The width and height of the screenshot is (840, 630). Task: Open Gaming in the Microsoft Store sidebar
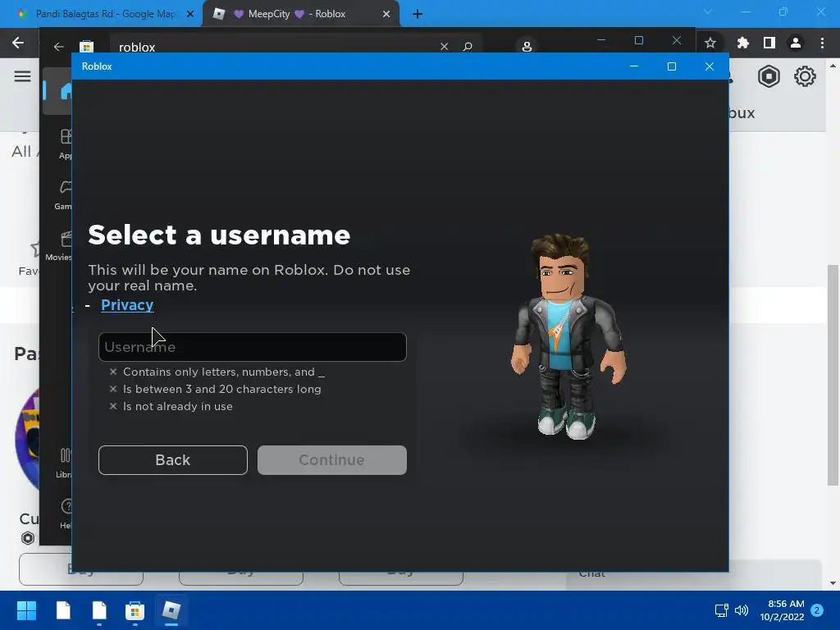click(64, 195)
